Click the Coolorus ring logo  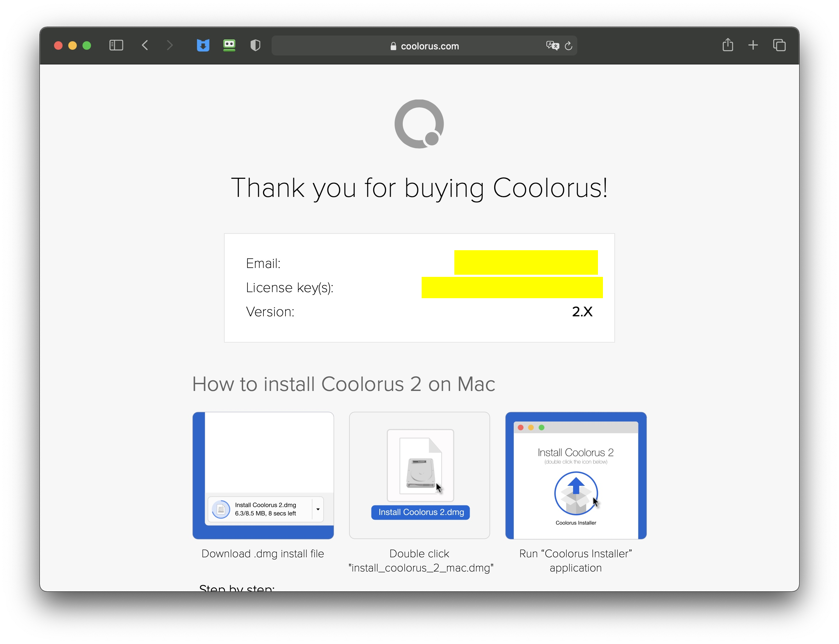[x=419, y=124]
